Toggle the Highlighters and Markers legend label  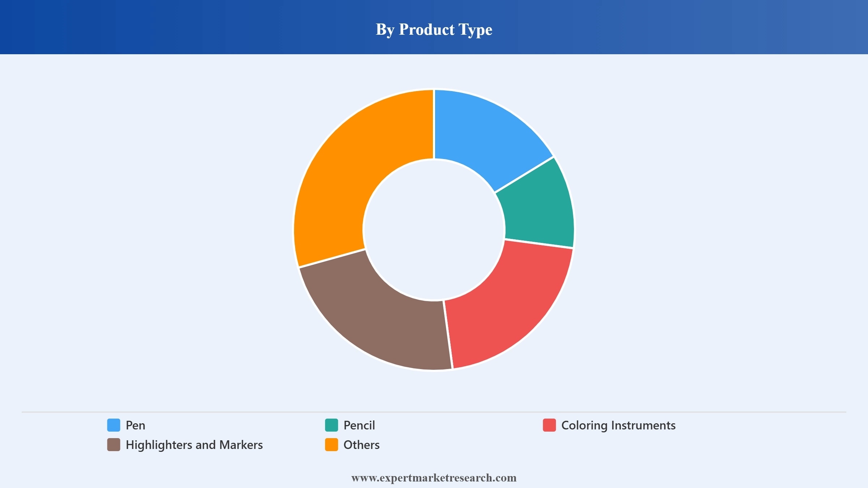(194, 445)
